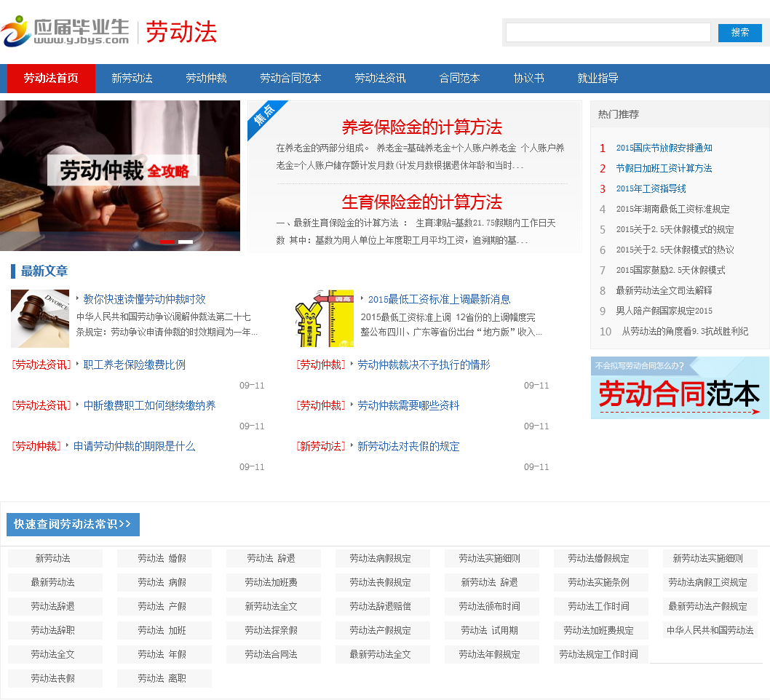
Task: Open 2015最低工资标准上调最新消息
Action: tap(439, 300)
